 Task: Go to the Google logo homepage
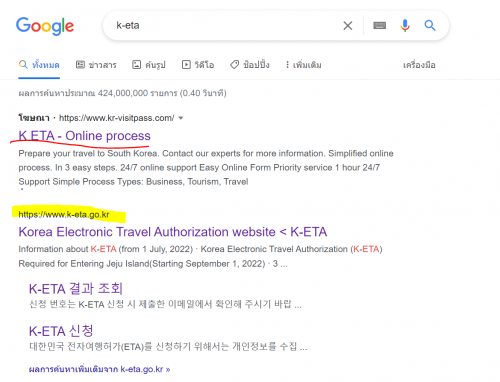45,26
